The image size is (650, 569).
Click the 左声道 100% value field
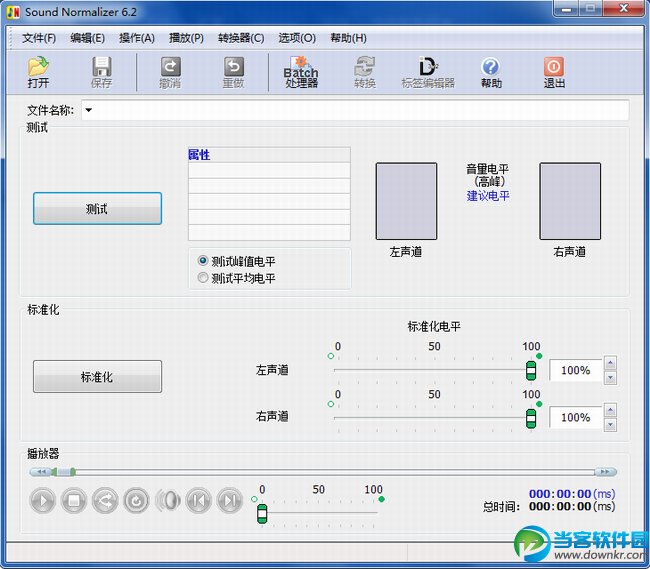coord(575,370)
